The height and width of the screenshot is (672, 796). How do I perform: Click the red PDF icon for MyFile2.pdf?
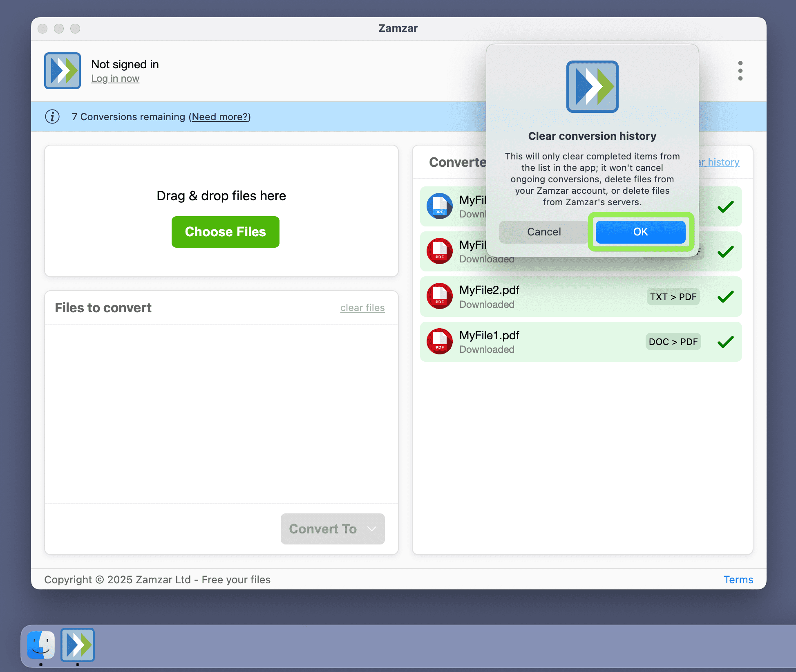point(439,296)
